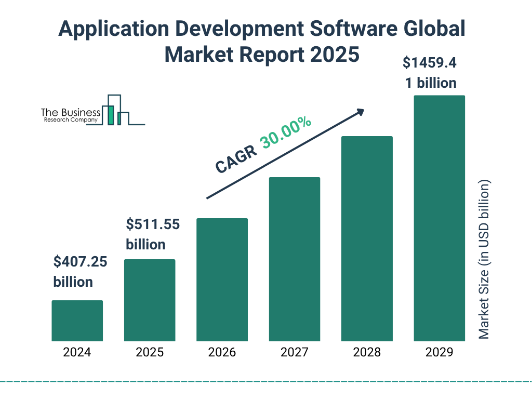Select the 2024 market size bar
The image size is (532, 399).
click(x=77, y=321)
